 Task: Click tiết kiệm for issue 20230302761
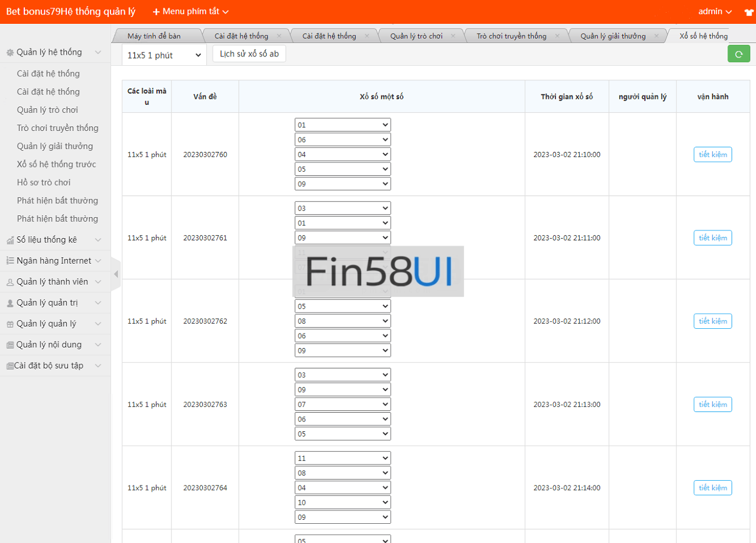(x=712, y=238)
